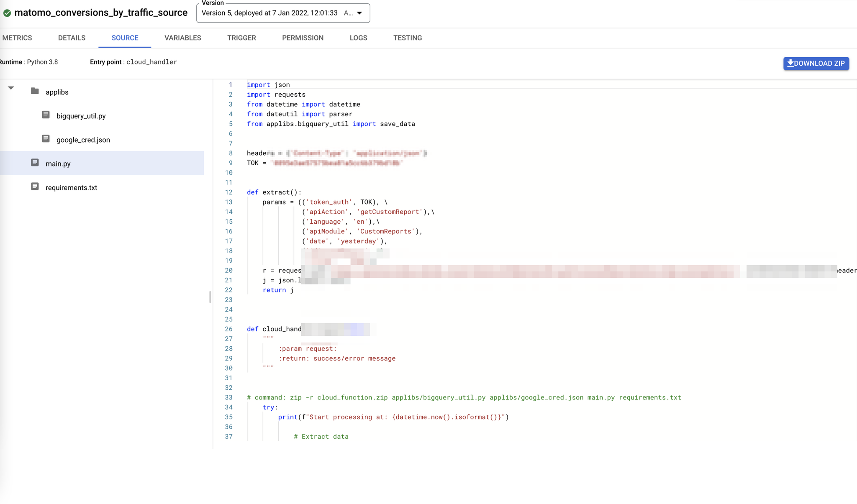The image size is (857, 504).
Task: Open google_cred.json in the file tree
Action: (x=83, y=140)
